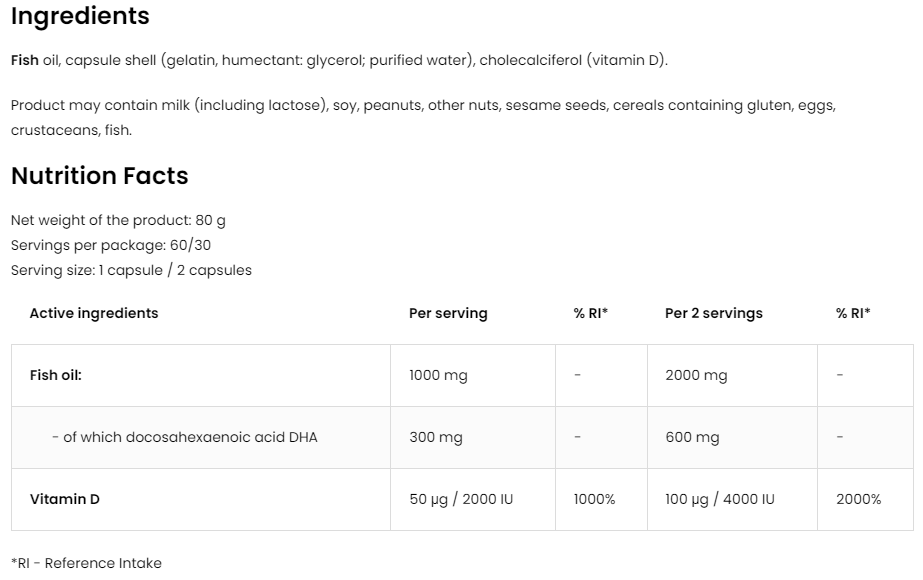The image size is (923, 580).
Task: Click the Servings per package line
Action: pos(111,245)
